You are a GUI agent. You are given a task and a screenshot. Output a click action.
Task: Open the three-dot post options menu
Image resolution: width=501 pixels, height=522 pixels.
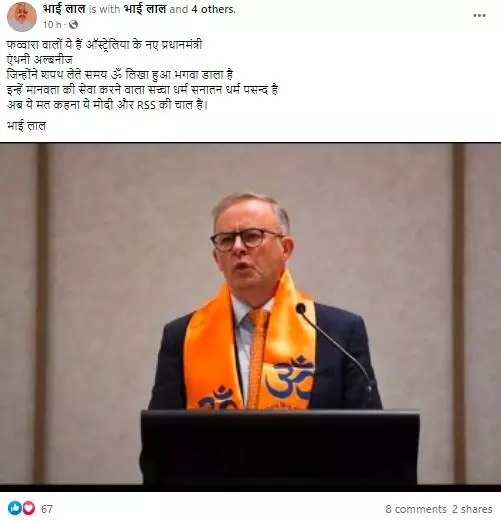coord(479,16)
